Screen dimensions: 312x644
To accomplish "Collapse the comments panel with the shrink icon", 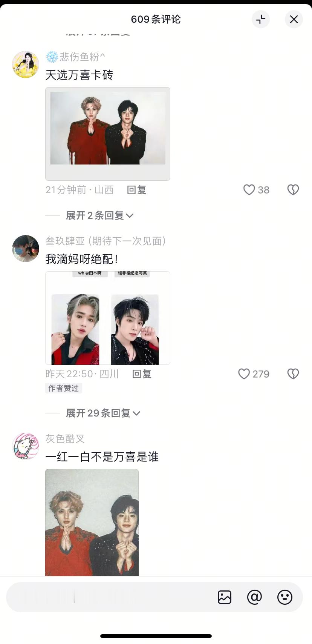I will [x=261, y=19].
